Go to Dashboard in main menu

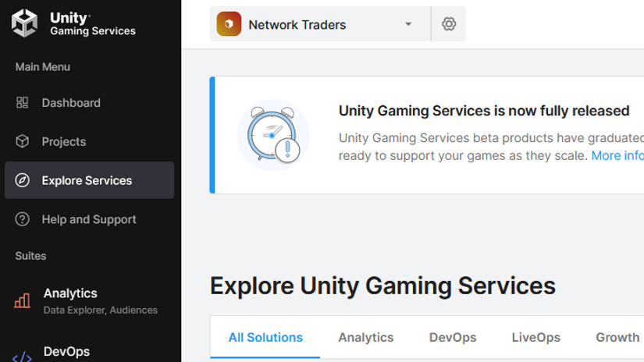tap(90, 103)
